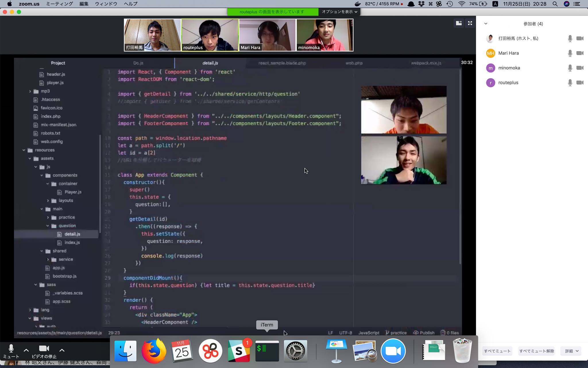Open the Zoom app from the dock
This screenshot has width=588, height=368.
(x=393, y=351)
